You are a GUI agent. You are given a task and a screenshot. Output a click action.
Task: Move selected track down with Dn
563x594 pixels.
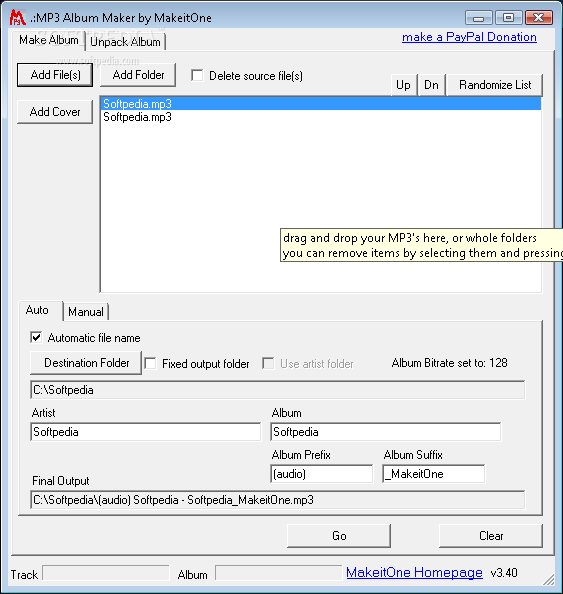[x=432, y=85]
